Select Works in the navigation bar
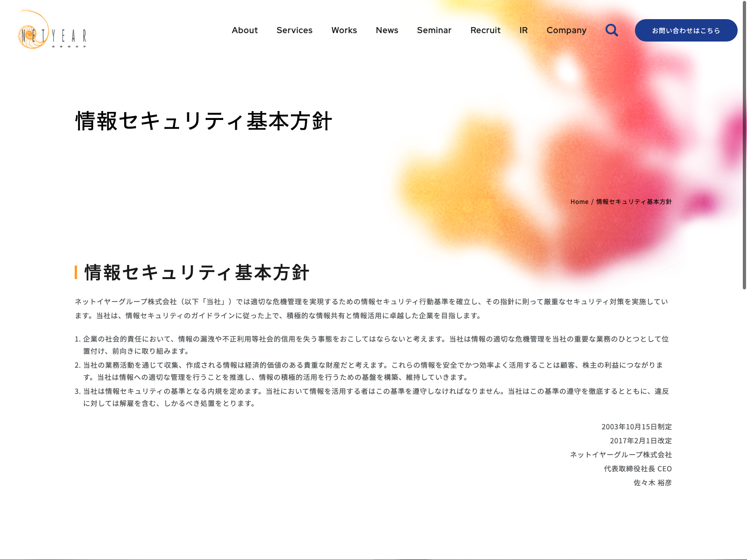This screenshot has width=747, height=560. point(344,30)
